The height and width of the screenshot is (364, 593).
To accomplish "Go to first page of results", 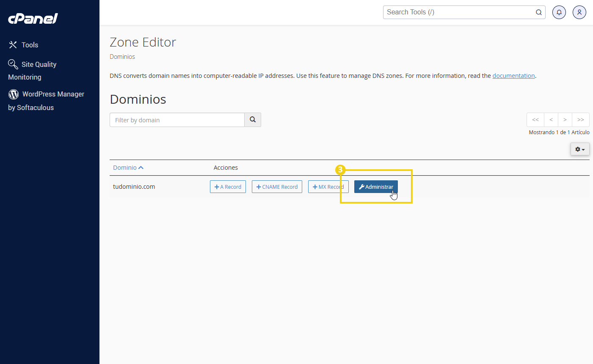I will 535,120.
